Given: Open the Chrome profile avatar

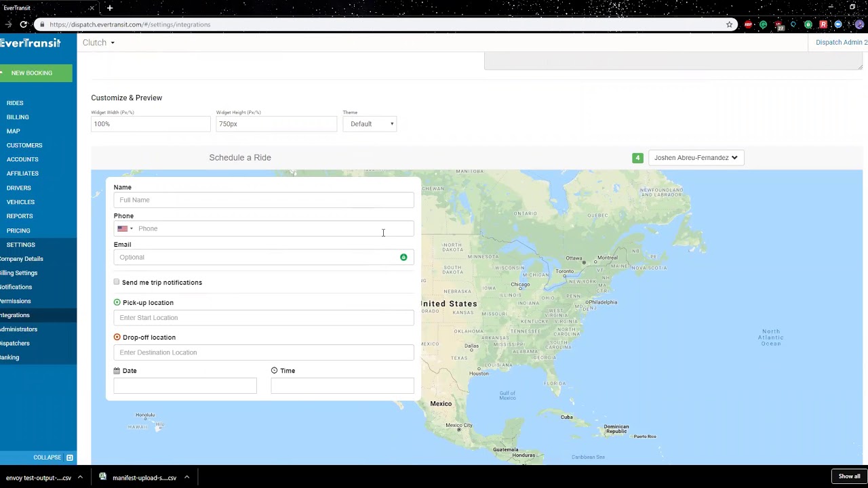Looking at the screenshot, I should pos(859,24).
